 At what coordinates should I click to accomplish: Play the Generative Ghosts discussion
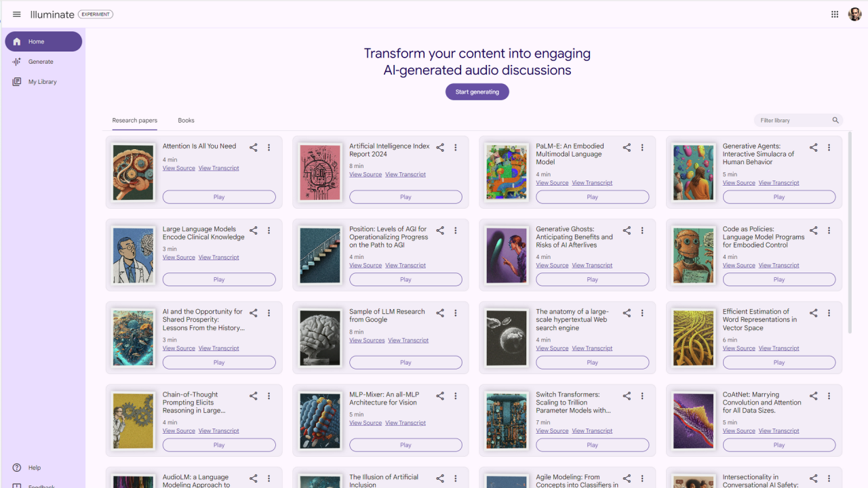pos(593,280)
